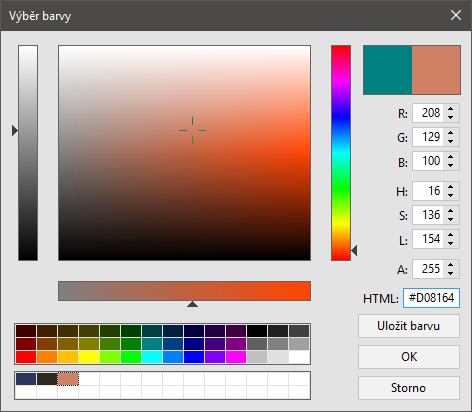Confirm with the OK button
Image resolution: width=472 pixels, height=412 pixels.
409,357
